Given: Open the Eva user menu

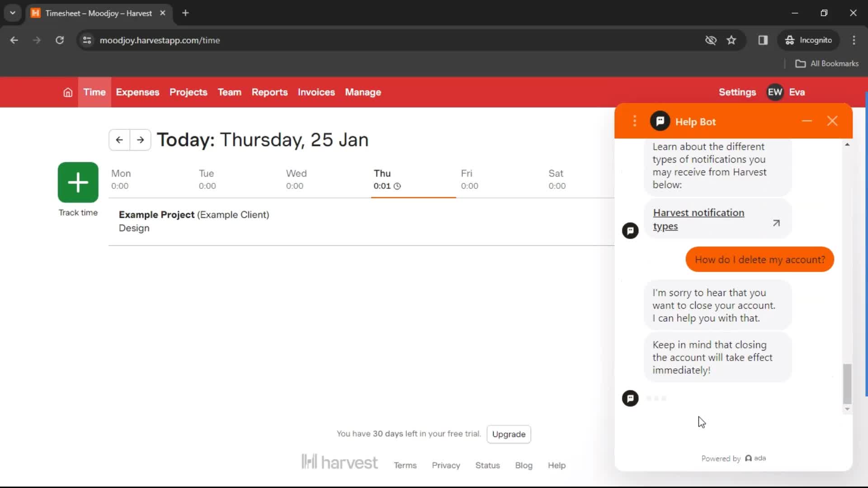Looking at the screenshot, I should [x=797, y=92].
